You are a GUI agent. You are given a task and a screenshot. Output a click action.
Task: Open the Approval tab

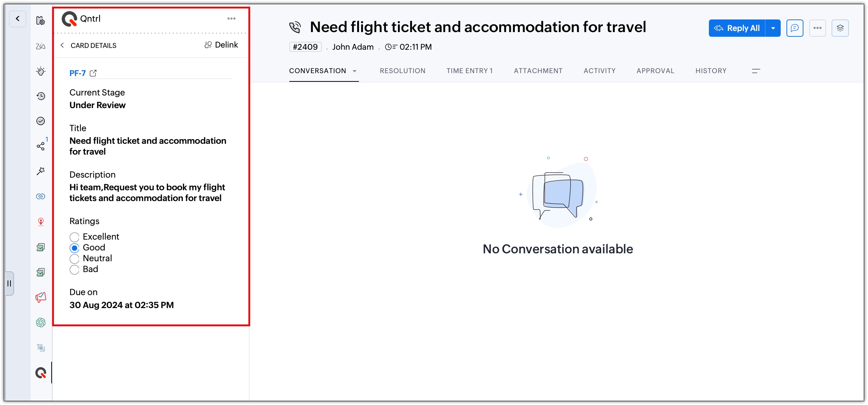pos(655,71)
